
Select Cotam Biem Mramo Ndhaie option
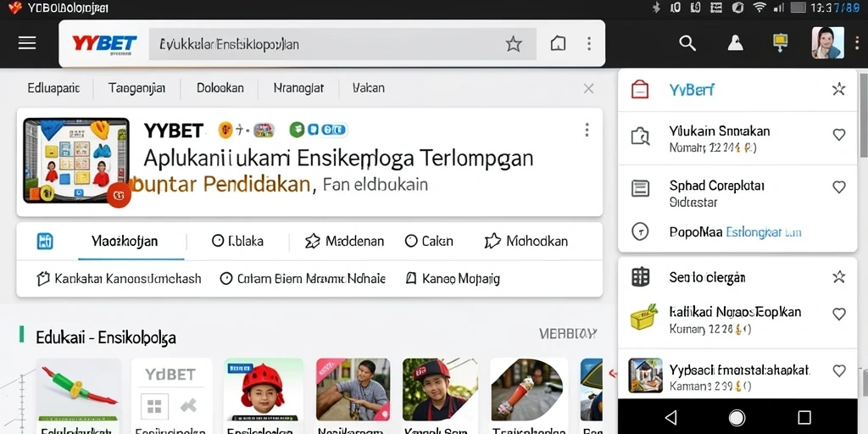pyautogui.click(x=303, y=278)
